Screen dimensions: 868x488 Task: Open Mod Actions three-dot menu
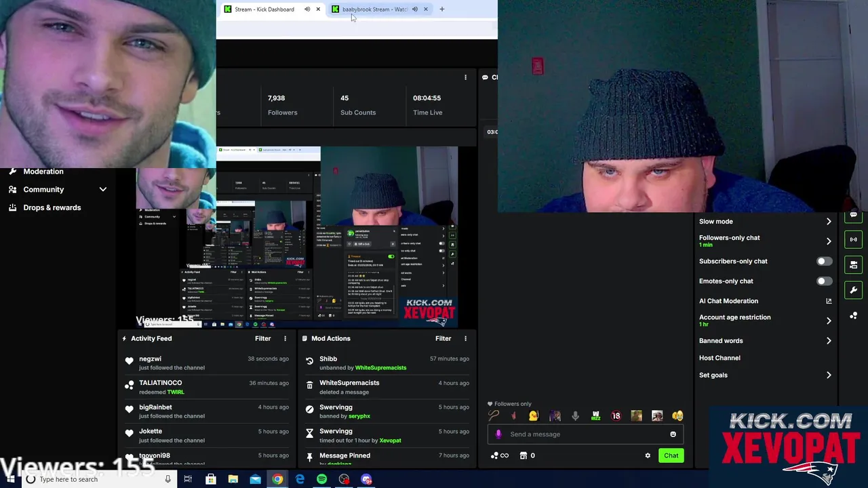pos(465,338)
